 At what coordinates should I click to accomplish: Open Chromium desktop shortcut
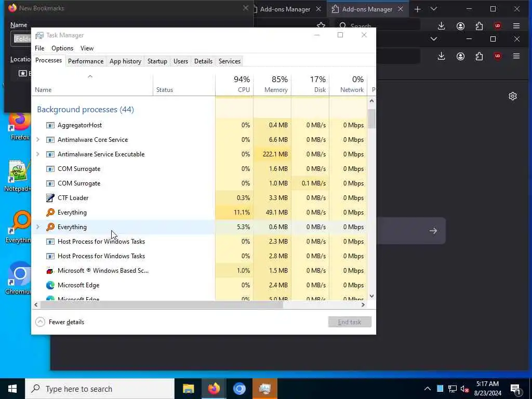(x=18, y=279)
